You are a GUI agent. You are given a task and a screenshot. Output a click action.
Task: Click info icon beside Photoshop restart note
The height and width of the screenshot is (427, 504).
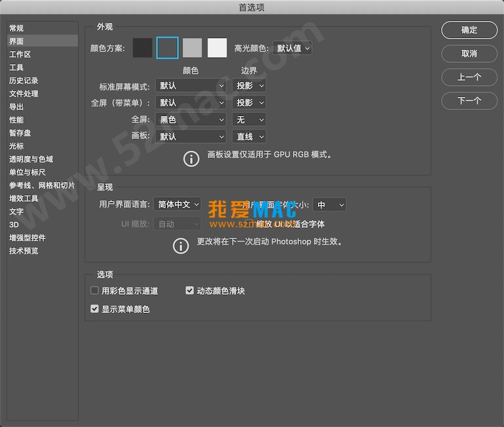pyautogui.click(x=181, y=246)
